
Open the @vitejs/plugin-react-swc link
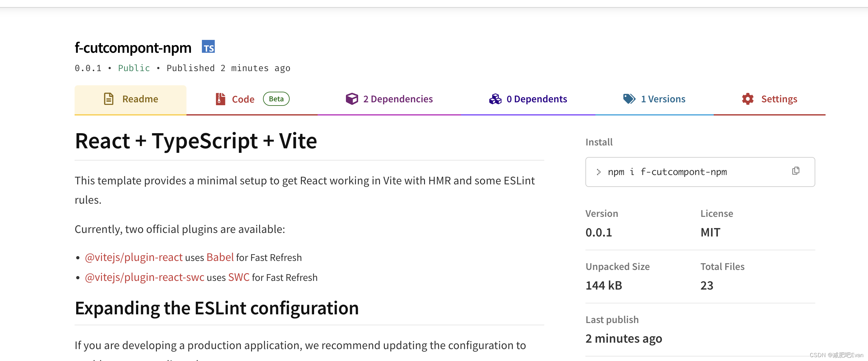145,277
